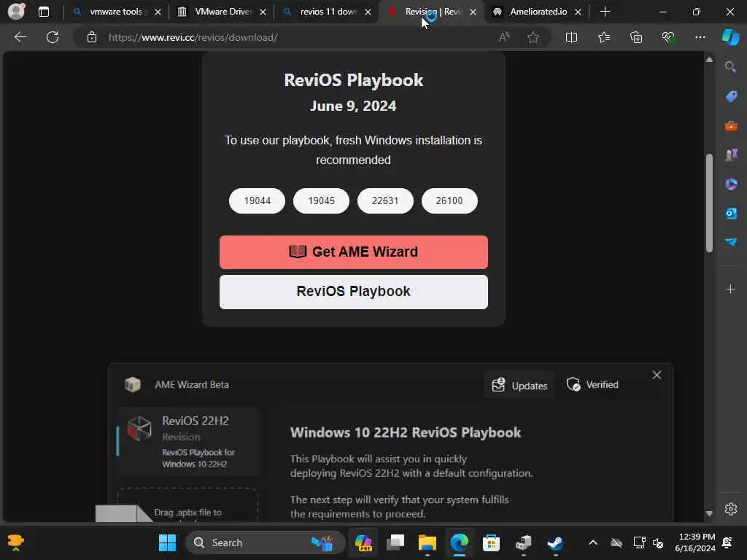Click Updates in AME Wizard preview
This screenshot has height=560, width=747.
point(519,385)
